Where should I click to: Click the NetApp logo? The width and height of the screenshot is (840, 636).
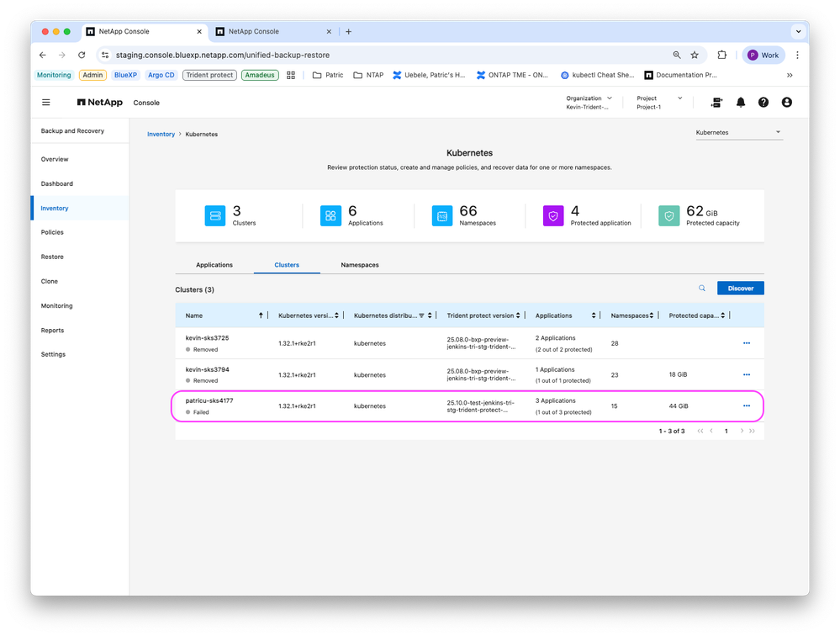point(100,103)
